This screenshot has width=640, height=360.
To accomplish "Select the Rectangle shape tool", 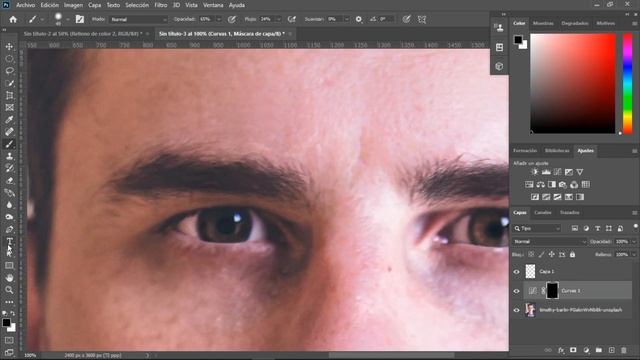I will pyautogui.click(x=9, y=266).
